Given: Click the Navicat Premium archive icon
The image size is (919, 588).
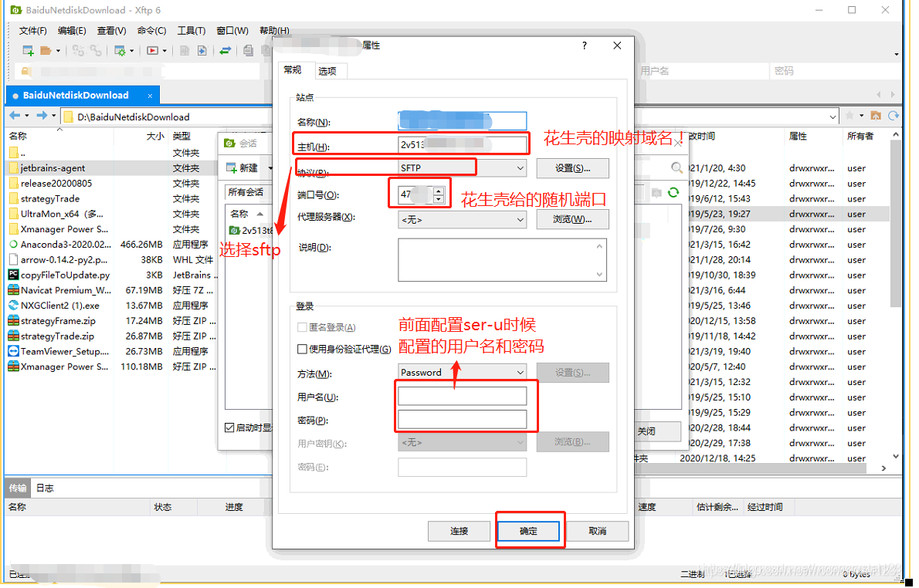Looking at the screenshot, I should pos(13,289).
